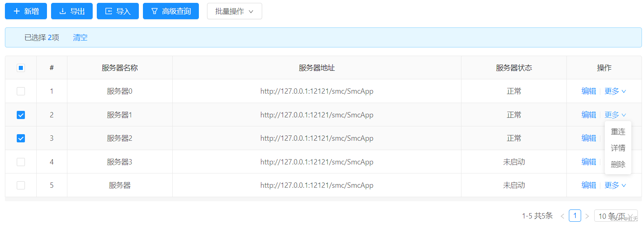Click the 服务器2 name cell
The height and width of the screenshot is (225, 644).
coord(120,138)
